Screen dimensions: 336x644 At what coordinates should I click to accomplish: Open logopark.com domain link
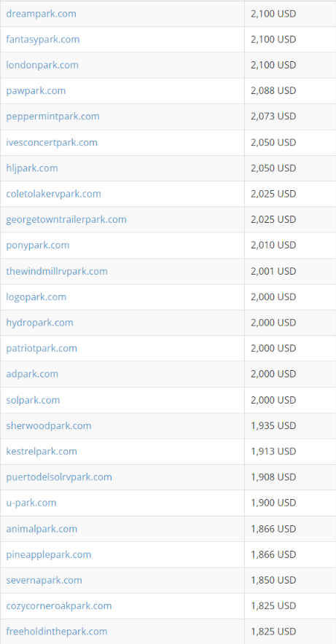36,297
